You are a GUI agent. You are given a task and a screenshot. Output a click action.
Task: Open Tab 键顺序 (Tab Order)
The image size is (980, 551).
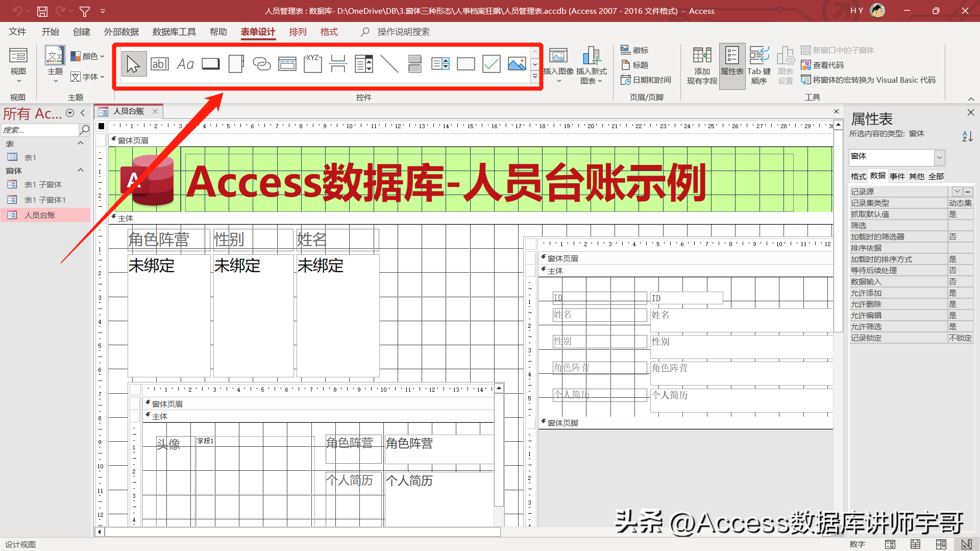[759, 65]
